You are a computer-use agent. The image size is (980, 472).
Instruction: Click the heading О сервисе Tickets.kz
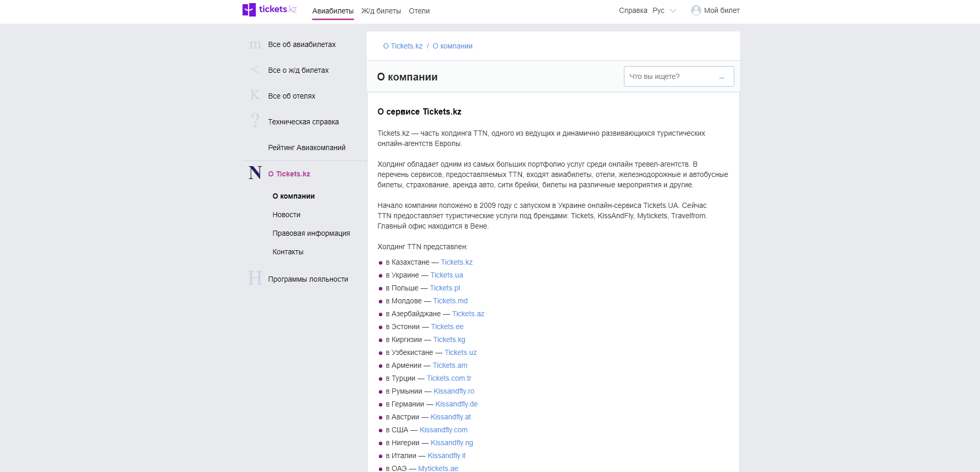pos(420,111)
